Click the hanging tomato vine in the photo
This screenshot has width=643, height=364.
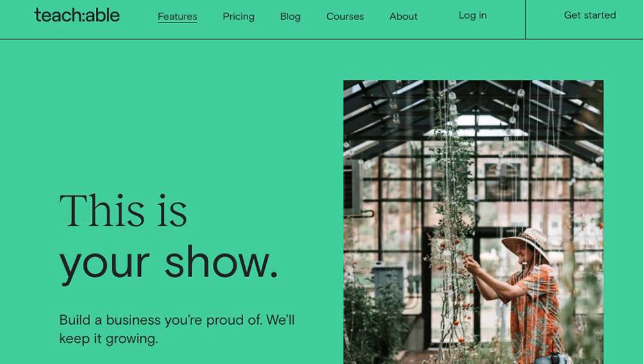pyautogui.click(x=452, y=222)
